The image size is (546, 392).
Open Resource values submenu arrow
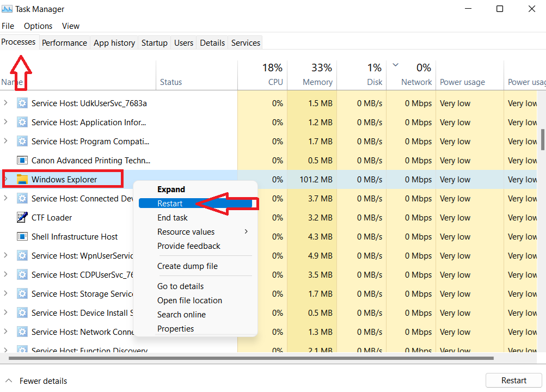[x=246, y=231]
